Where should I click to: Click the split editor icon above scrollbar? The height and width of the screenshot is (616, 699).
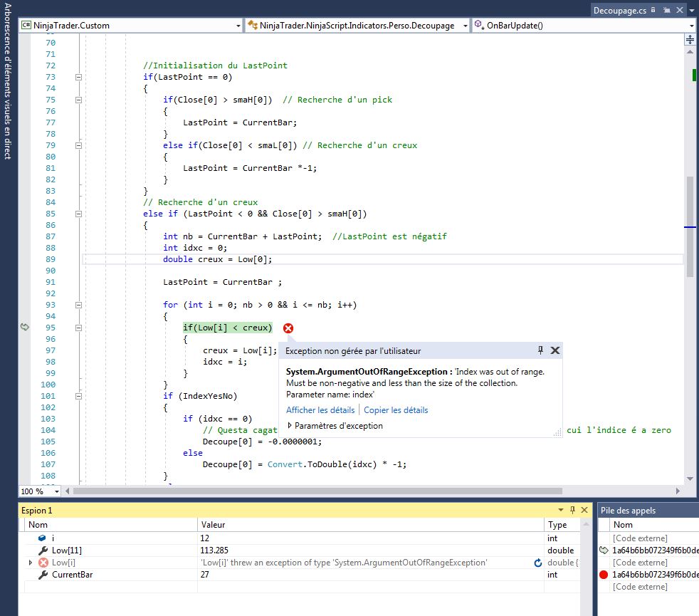689,41
